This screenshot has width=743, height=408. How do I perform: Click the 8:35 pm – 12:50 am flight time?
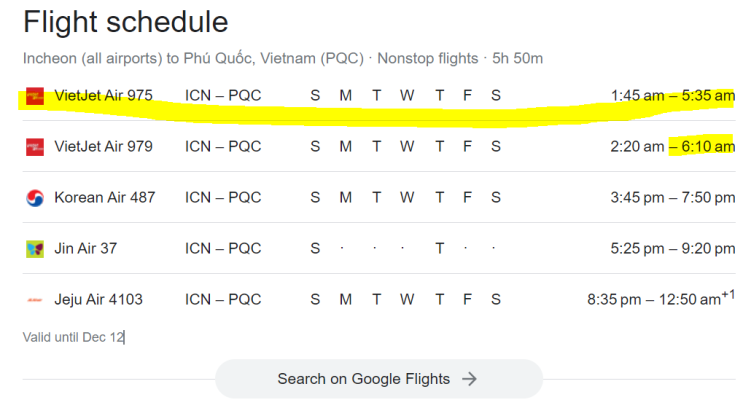659,300
